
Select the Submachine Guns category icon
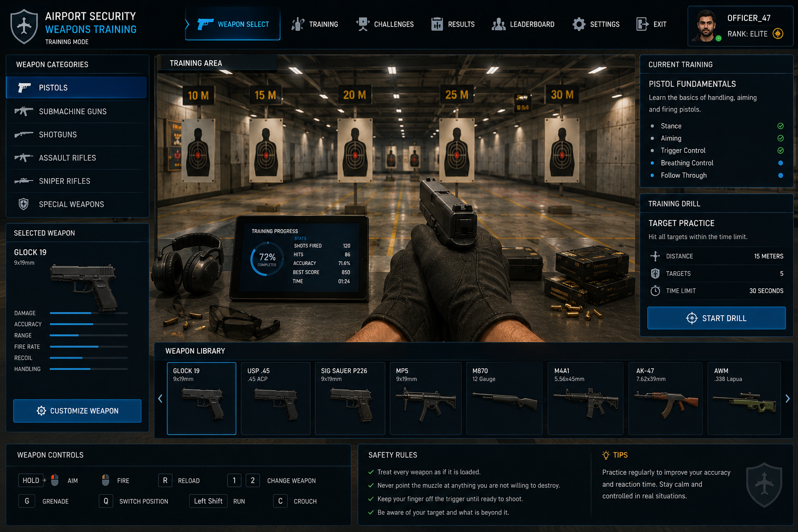point(24,111)
